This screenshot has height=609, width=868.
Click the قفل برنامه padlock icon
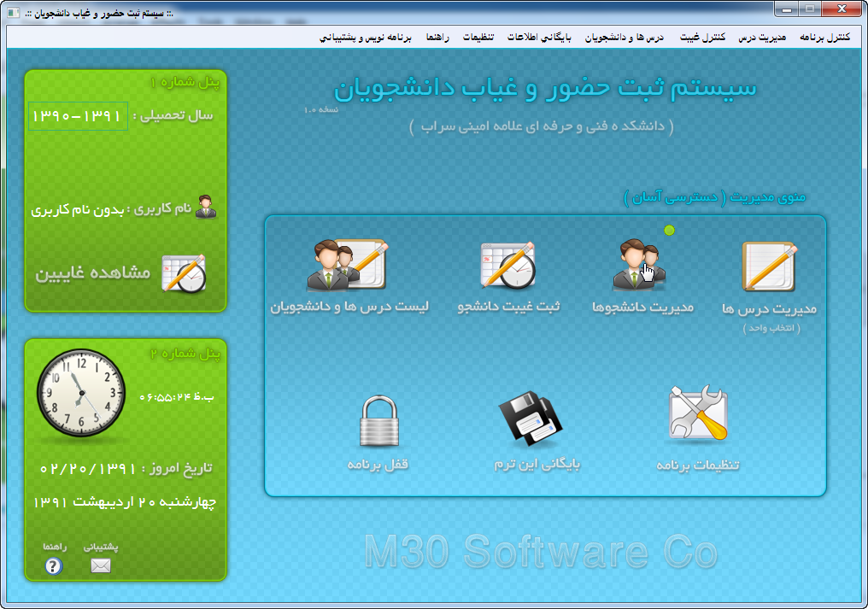click(x=377, y=419)
